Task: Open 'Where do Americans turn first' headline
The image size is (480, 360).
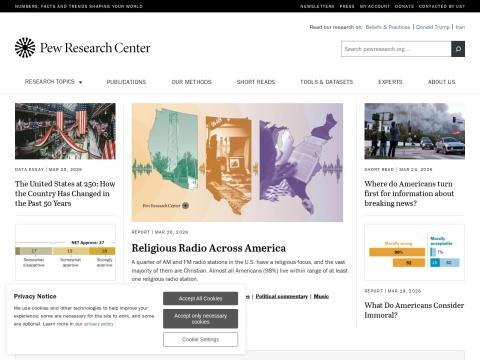Action: click(x=409, y=193)
